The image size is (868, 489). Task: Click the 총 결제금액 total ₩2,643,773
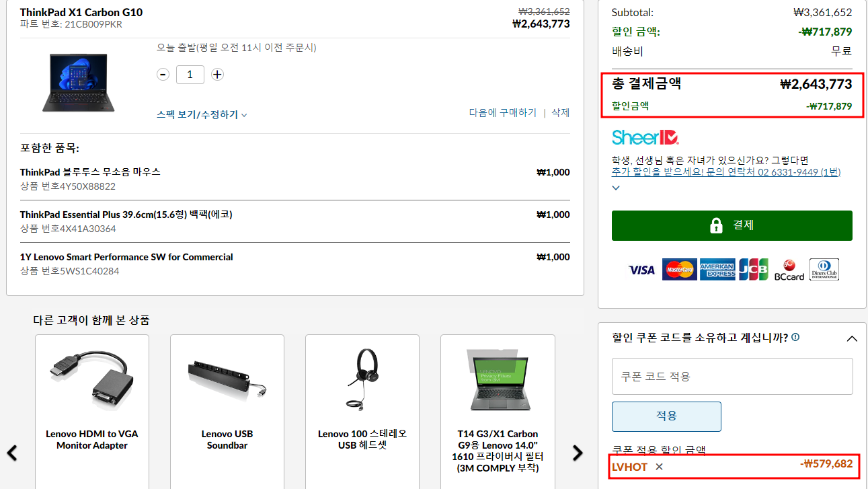(x=816, y=84)
